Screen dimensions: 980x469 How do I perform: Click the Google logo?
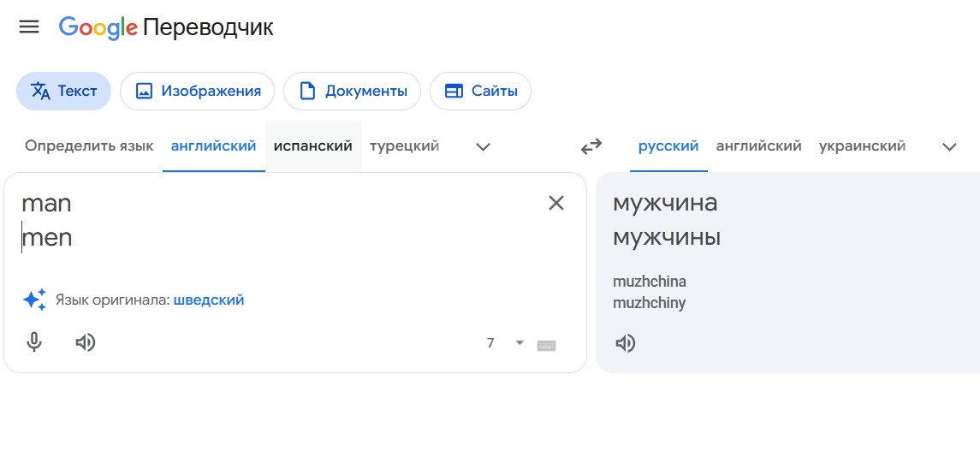click(x=98, y=27)
